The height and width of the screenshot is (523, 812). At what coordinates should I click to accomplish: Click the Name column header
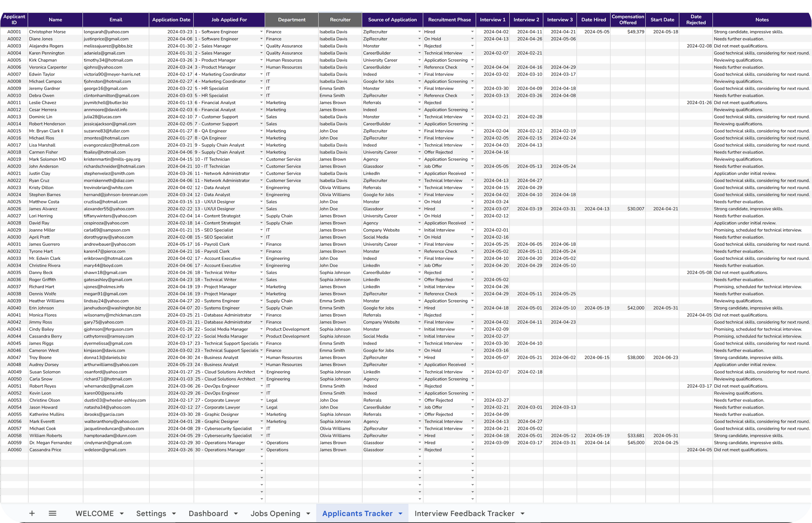tap(55, 20)
